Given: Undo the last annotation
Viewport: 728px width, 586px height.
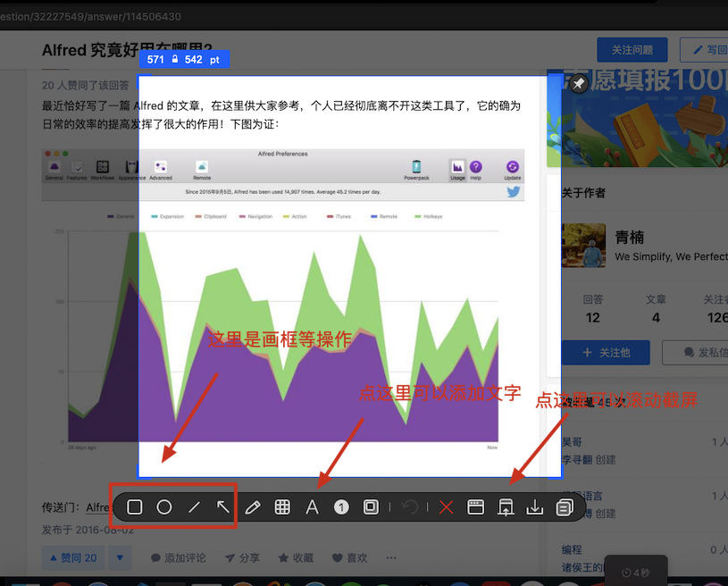Looking at the screenshot, I should 409,507.
